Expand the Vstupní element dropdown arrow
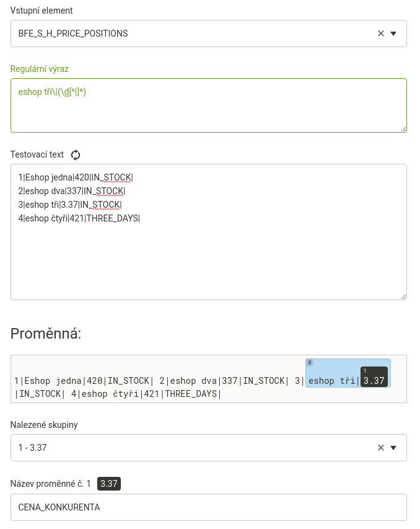 tap(393, 33)
